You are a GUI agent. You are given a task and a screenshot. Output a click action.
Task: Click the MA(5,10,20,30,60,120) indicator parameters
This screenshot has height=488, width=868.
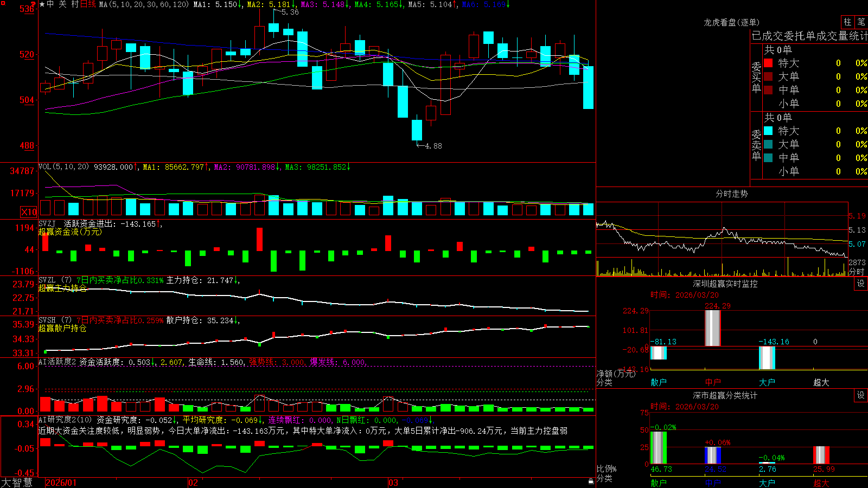click(x=143, y=4)
